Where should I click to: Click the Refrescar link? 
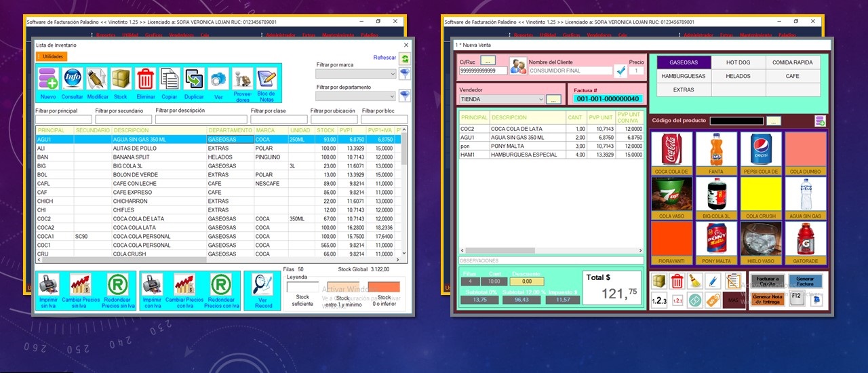click(384, 58)
